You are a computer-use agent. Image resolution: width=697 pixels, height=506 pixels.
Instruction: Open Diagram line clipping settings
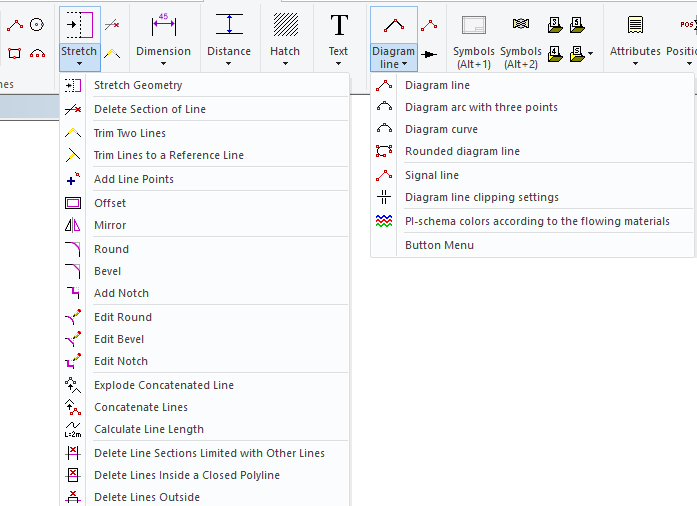(x=481, y=197)
